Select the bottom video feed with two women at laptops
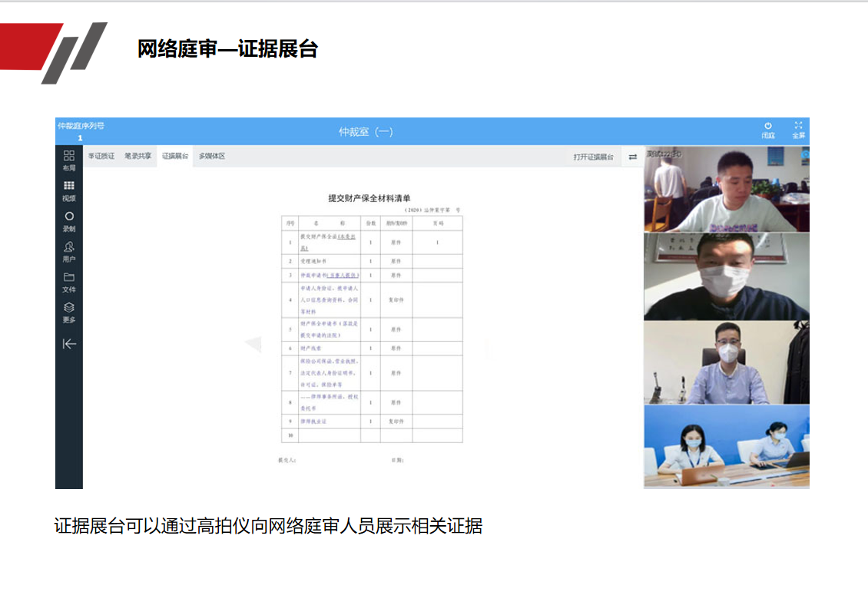868x605 pixels. (x=727, y=447)
